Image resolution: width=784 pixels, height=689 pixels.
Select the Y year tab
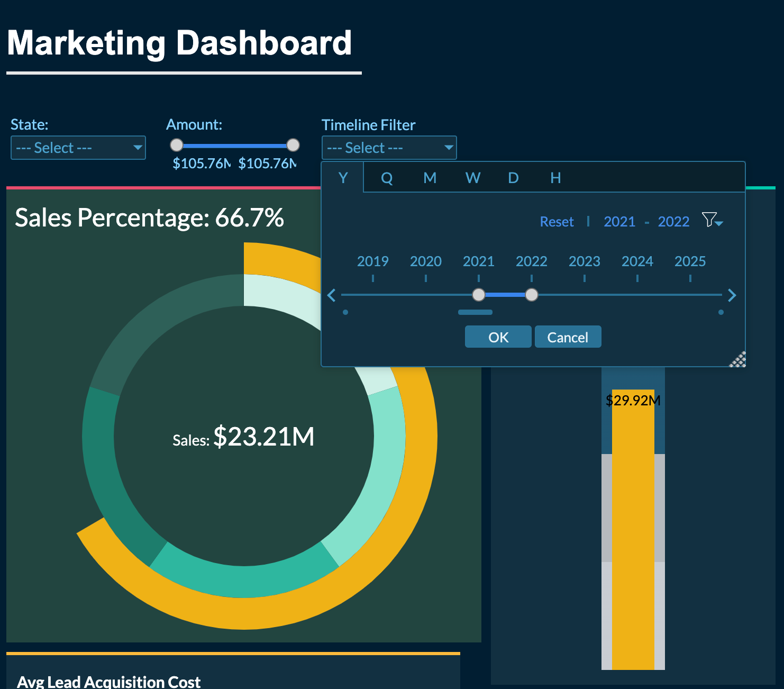(343, 178)
